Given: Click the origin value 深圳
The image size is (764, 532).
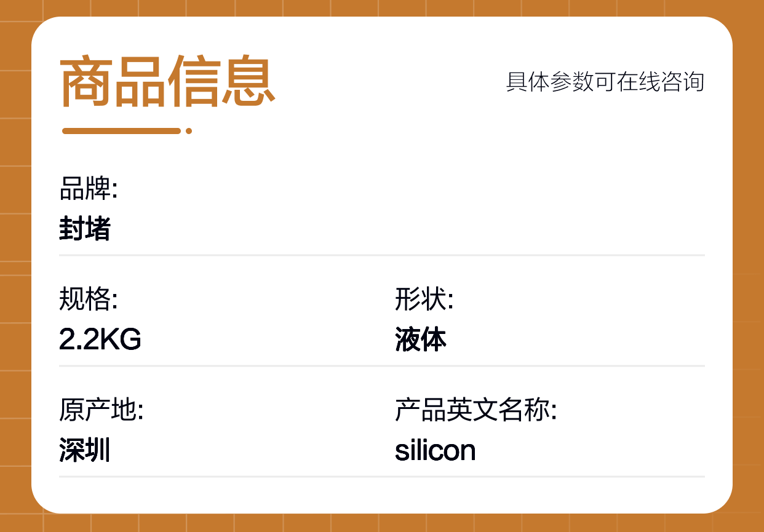Looking at the screenshot, I should point(85,451).
